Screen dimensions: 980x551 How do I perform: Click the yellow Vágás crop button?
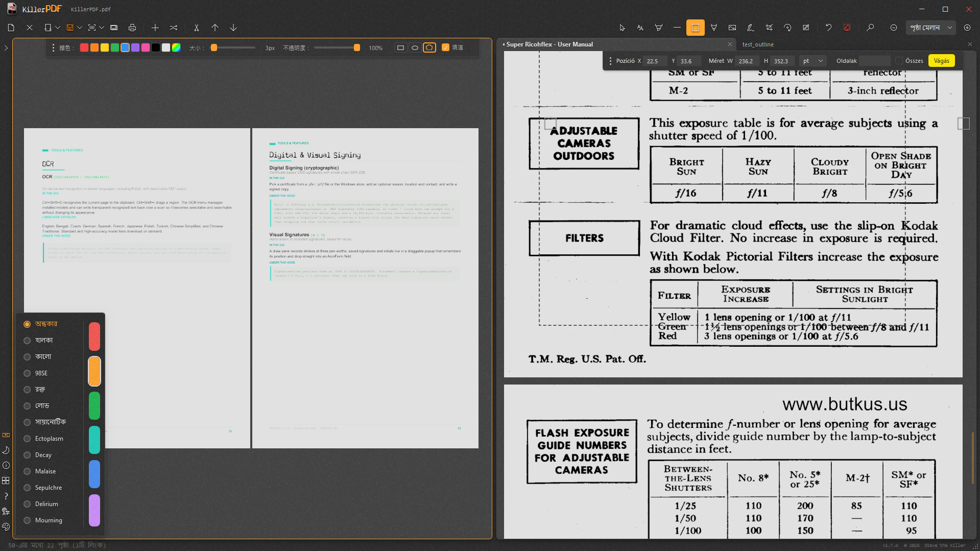(941, 61)
